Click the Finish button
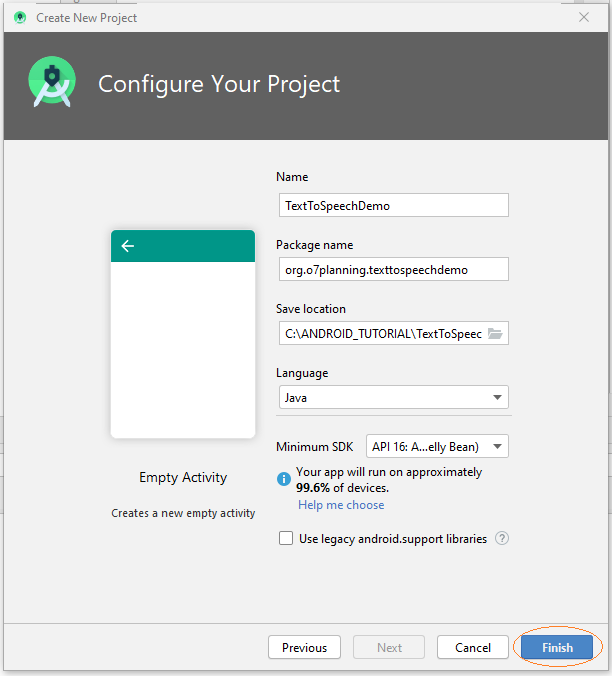Image resolution: width=612 pixels, height=676 pixels. (x=557, y=647)
